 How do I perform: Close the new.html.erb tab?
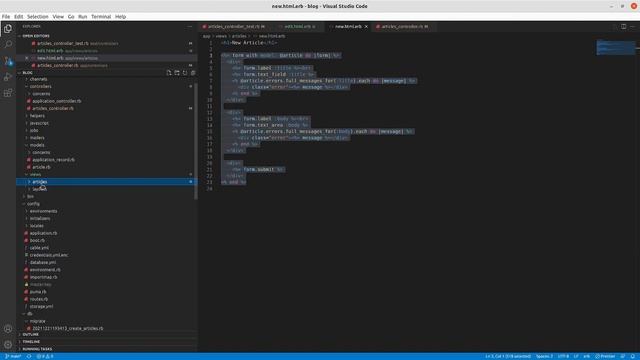click(366, 27)
